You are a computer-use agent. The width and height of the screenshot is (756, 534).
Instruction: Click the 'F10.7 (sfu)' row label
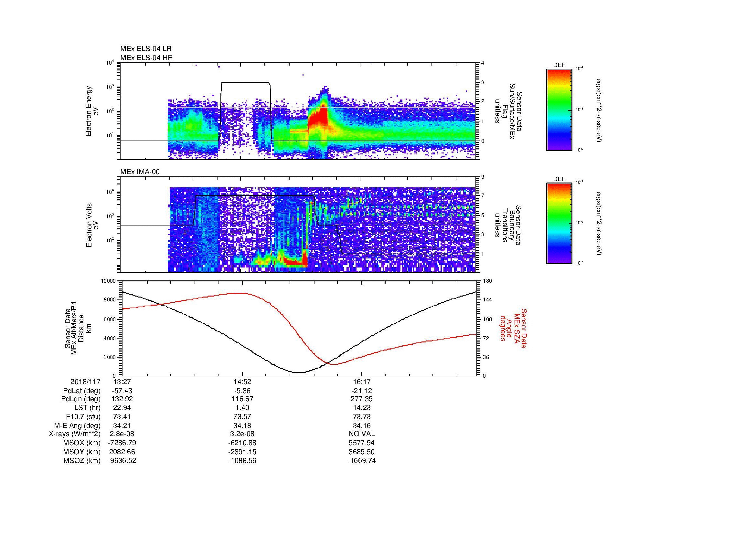coord(83,416)
